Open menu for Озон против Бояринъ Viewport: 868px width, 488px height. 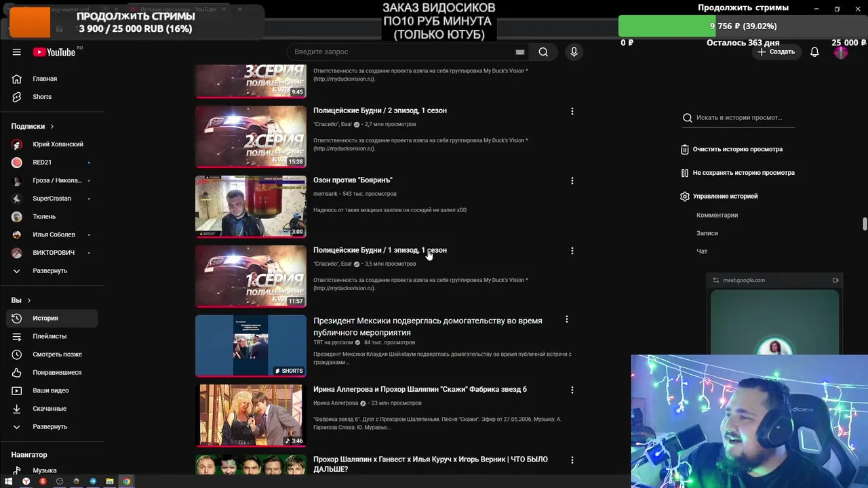pyautogui.click(x=572, y=181)
